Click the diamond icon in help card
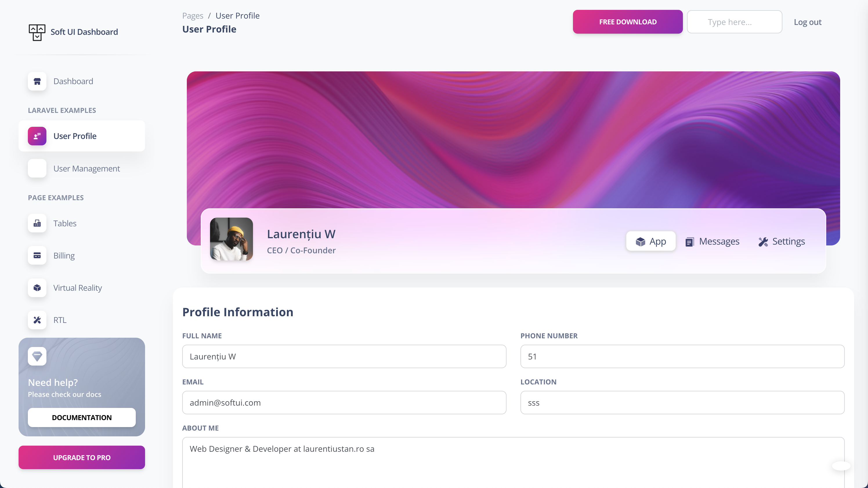Image resolution: width=868 pixels, height=488 pixels. click(37, 356)
